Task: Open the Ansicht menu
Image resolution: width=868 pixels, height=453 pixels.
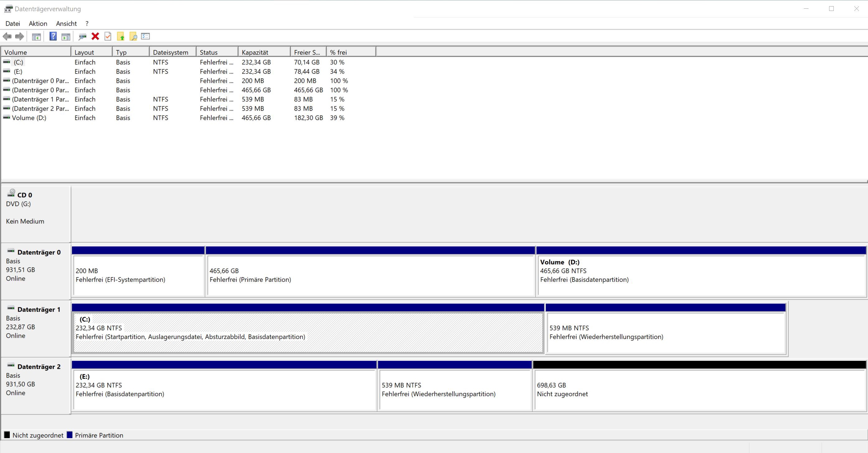Action: click(66, 24)
